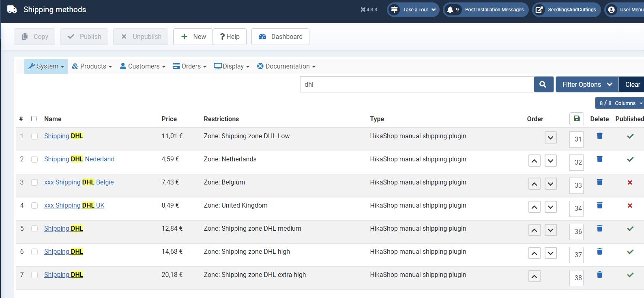Click the New button
The height and width of the screenshot is (298, 644).
pos(193,36)
